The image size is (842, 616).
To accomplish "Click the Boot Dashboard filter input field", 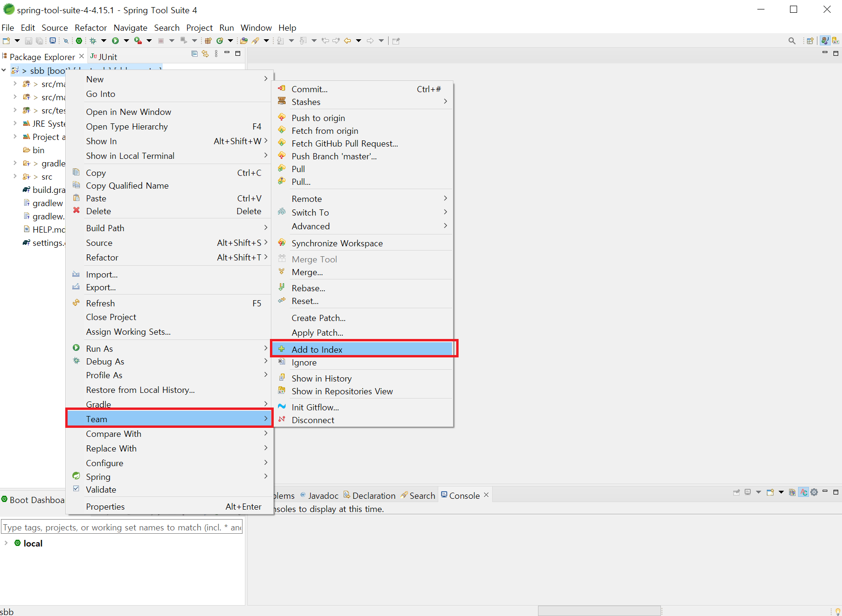I will coord(122,527).
